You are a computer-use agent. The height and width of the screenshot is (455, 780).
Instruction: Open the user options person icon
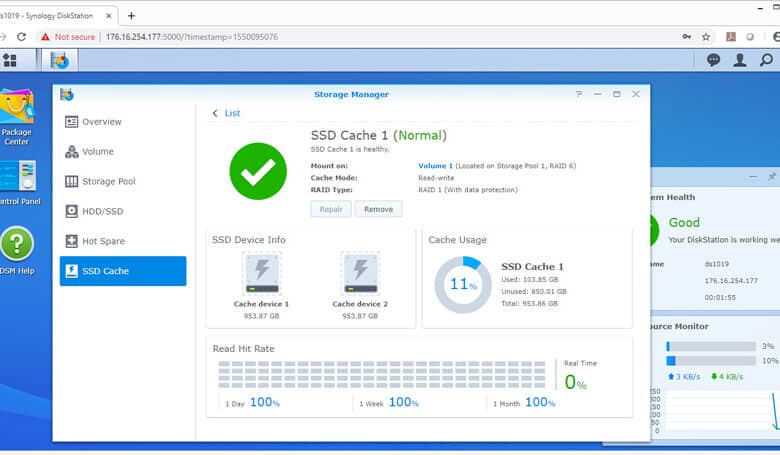click(x=740, y=60)
